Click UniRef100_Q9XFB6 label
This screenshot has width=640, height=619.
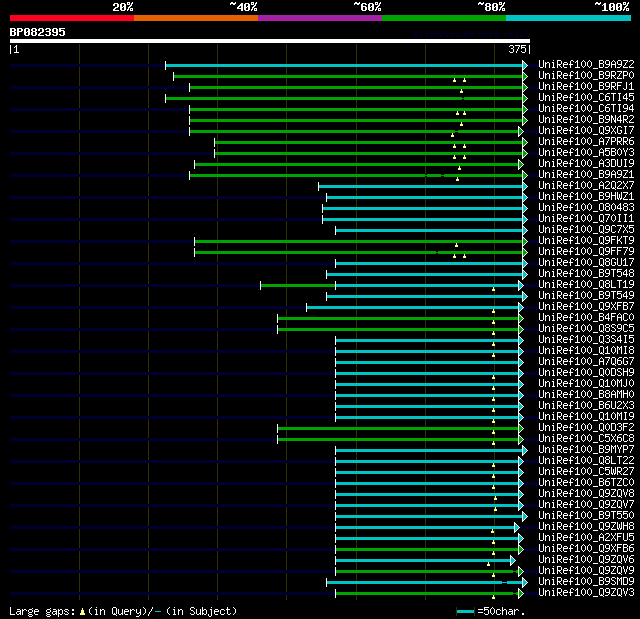[586, 549]
